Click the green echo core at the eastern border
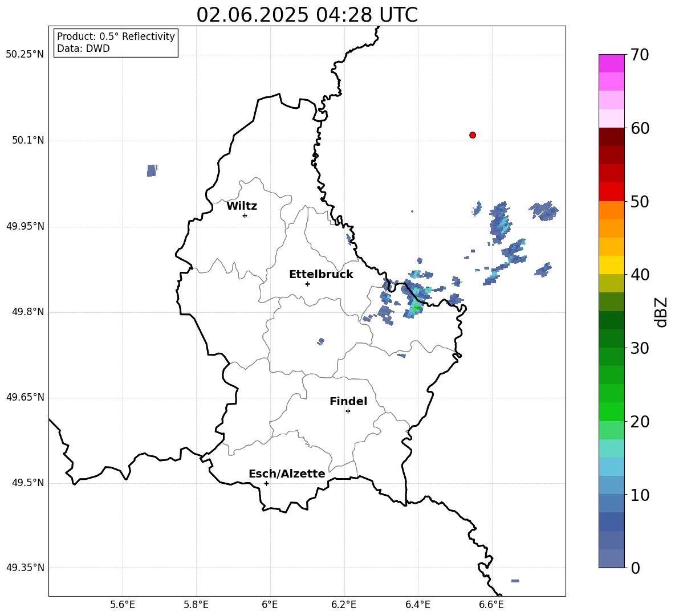The height and width of the screenshot is (616, 675). (x=416, y=308)
